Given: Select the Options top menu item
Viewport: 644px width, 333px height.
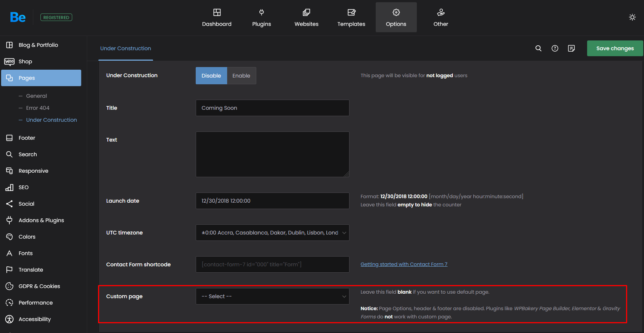Looking at the screenshot, I should pyautogui.click(x=396, y=17).
